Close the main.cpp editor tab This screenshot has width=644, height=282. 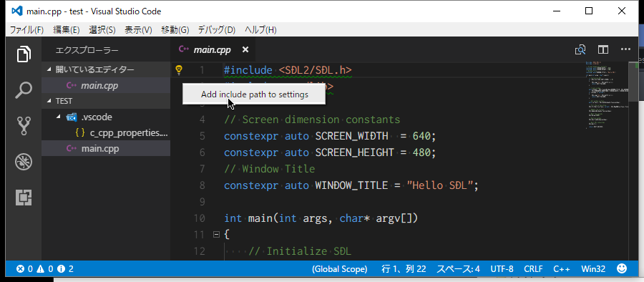[245, 49]
